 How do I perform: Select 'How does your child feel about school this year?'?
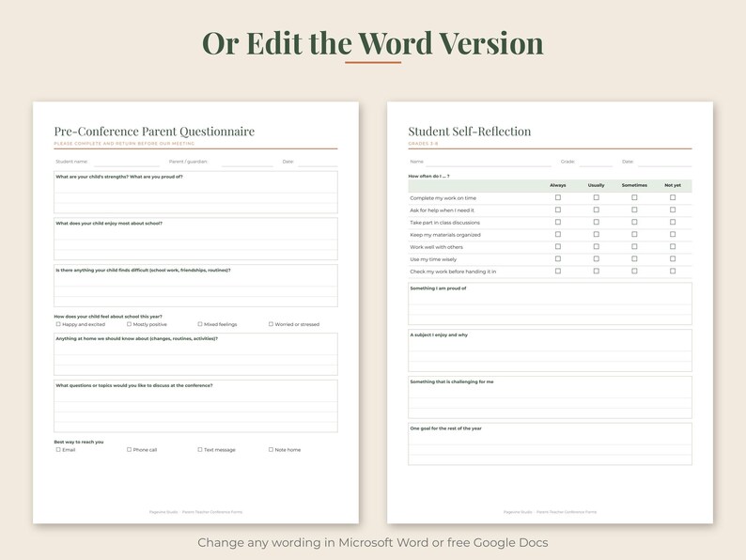tap(108, 317)
